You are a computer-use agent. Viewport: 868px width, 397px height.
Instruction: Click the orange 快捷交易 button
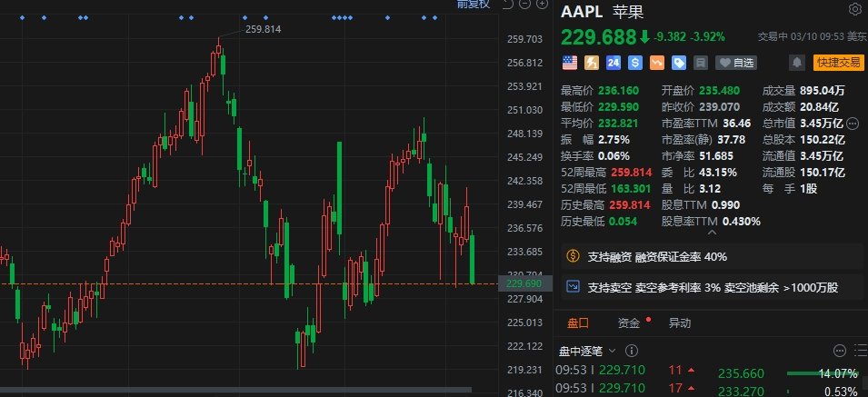838,63
